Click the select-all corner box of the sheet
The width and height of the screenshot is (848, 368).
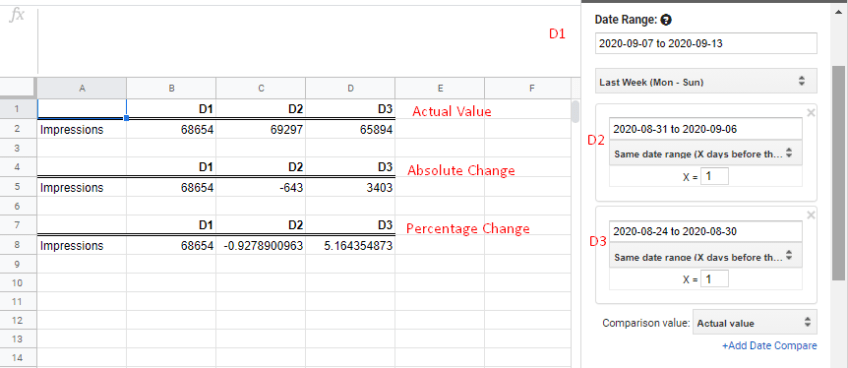coord(18,88)
